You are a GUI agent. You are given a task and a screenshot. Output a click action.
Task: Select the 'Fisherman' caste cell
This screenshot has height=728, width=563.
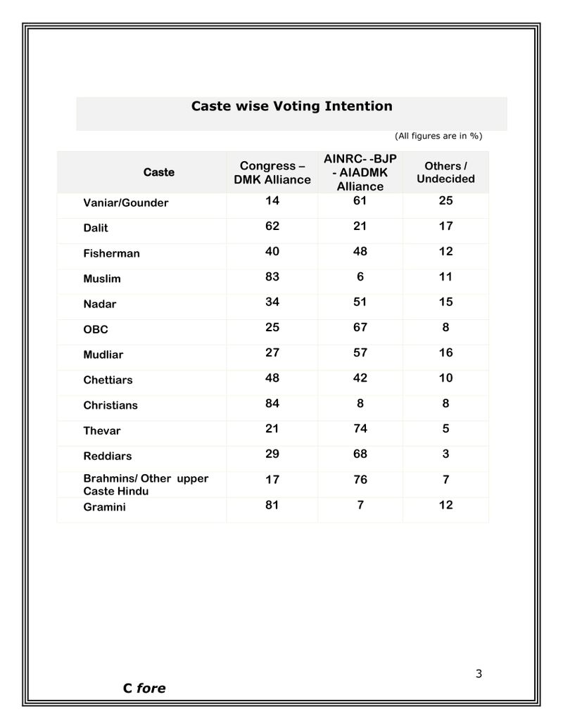[111, 254]
